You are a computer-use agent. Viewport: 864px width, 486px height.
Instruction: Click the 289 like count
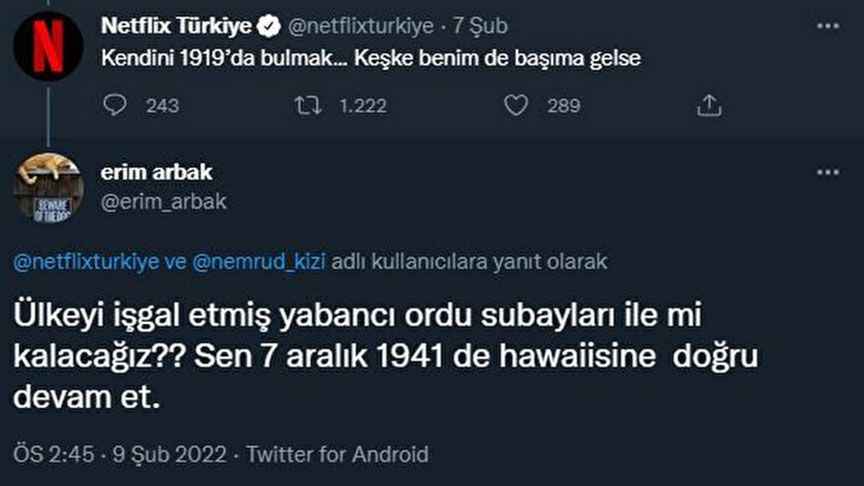[x=563, y=105]
